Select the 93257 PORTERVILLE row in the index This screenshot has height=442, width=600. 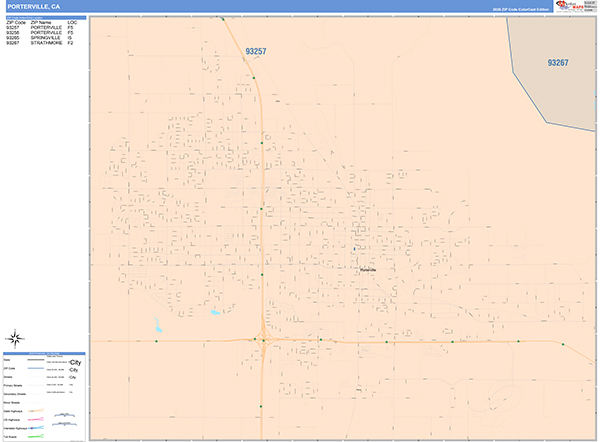coord(40,28)
